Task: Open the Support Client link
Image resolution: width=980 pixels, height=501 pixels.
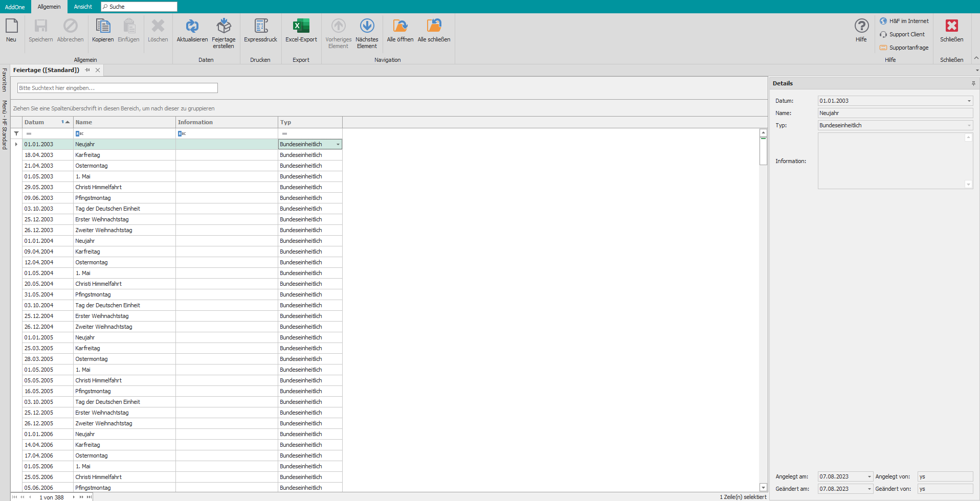Action: click(906, 34)
